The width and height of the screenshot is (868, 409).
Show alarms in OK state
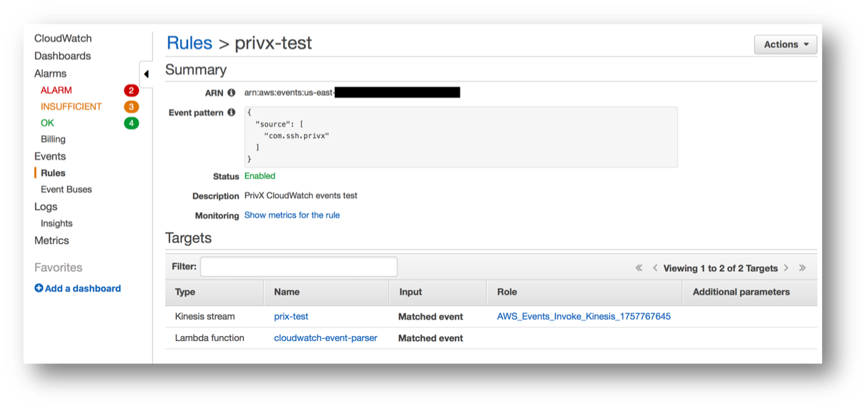[47, 123]
